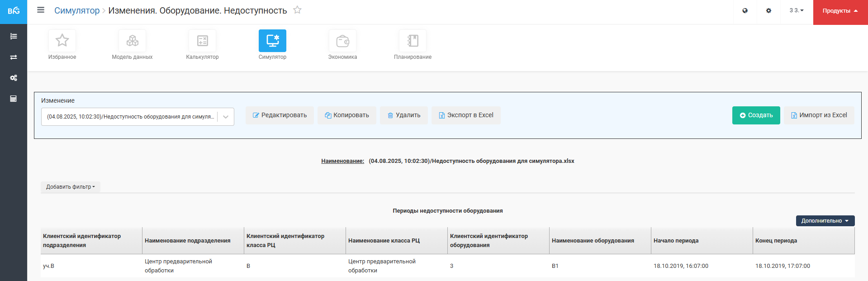Open the Избранное section

pyautogui.click(x=62, y=45)
